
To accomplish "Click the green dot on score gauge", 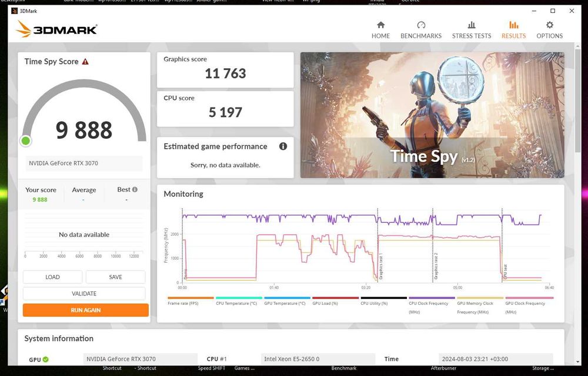I will [25, 141].
